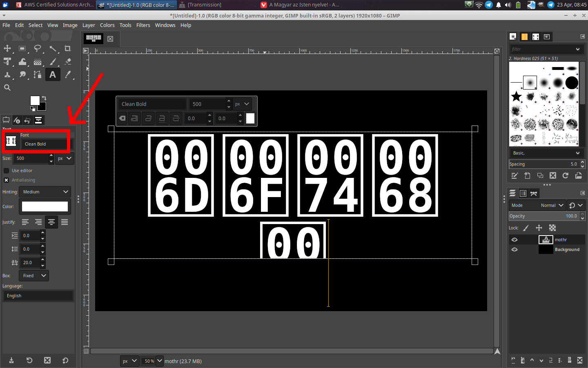Hide the Background layer with its eye icon
This screenshot has width=588, height=368.
click(514, 249)
